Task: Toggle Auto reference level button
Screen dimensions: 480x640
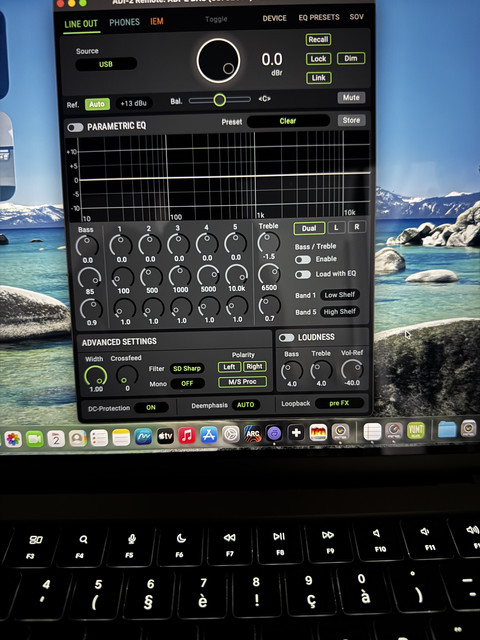Action: [x=97, y=104]
